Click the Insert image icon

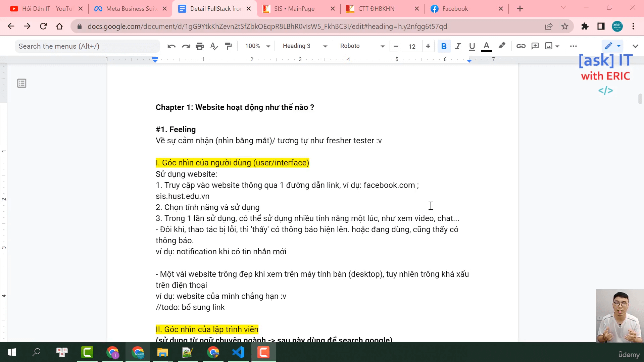click(x=549, y=46)
